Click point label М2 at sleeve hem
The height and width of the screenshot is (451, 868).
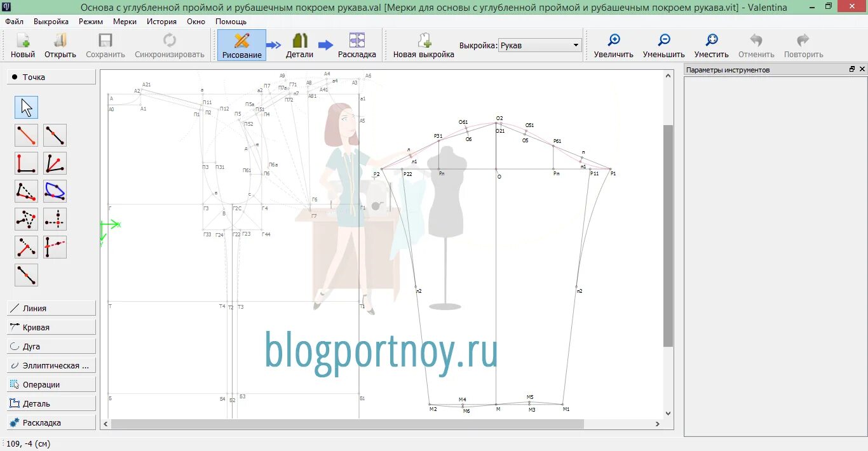pos(433,409)
